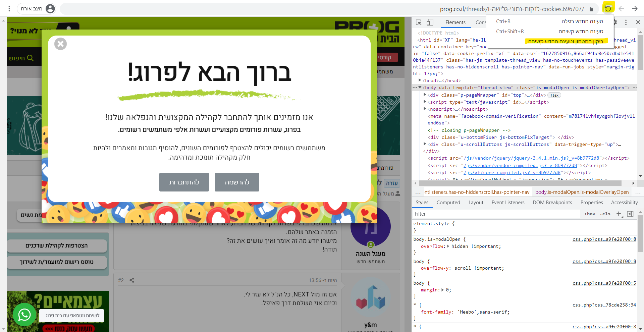Select empty cache and hard reload entry
The width and height of the screenshot is (644, 332).
pyautogui.click(x=549, y=42)
